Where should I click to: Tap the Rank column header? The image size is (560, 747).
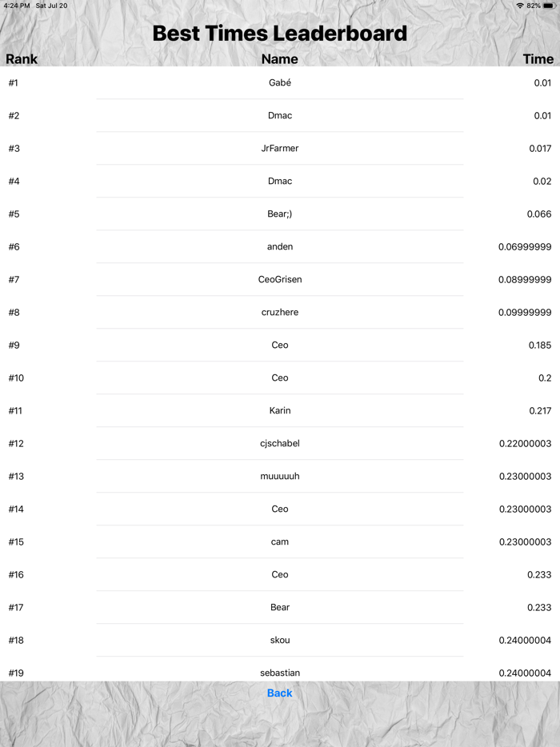click(x=22, y=59)
